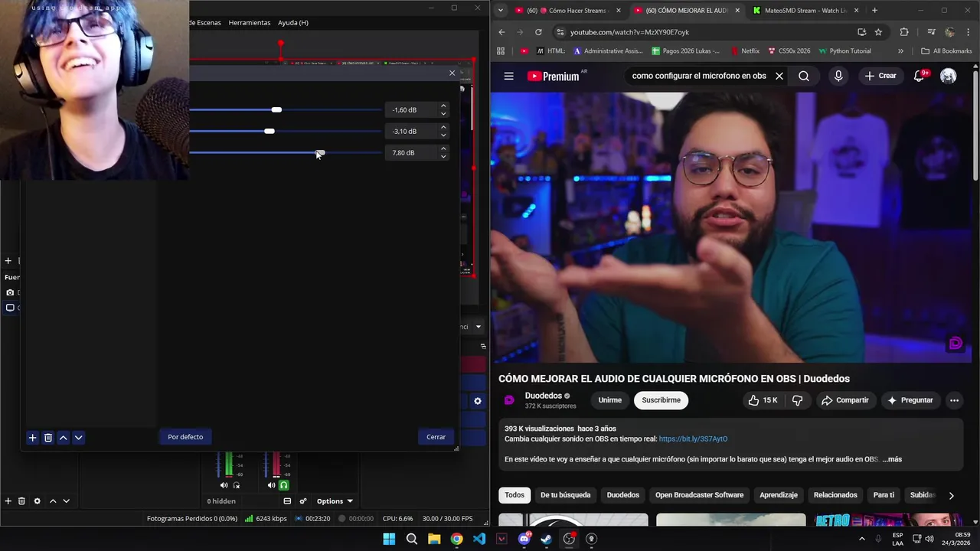Screen dimensions: 980x551
Task: Click Por defecto button
Action: pos(185,437)
